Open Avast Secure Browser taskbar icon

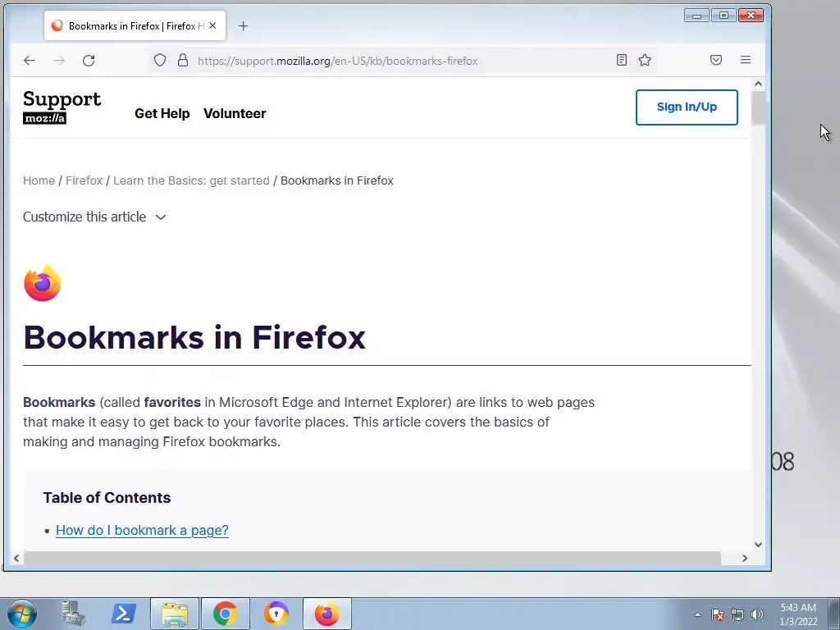(x=276, y=614)
